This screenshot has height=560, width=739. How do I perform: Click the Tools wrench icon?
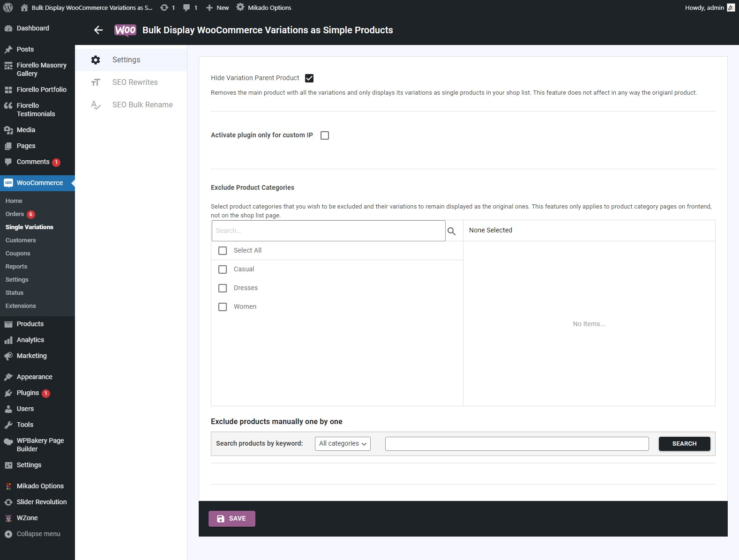8,425
